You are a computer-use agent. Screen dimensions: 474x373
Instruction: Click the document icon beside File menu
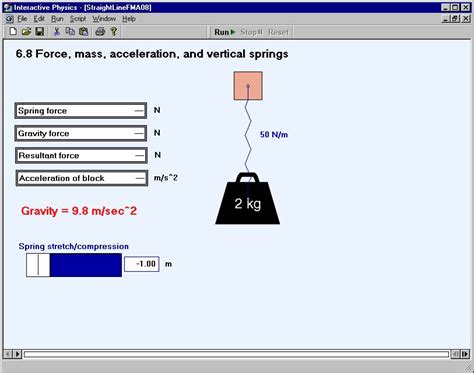pos(9,19)
